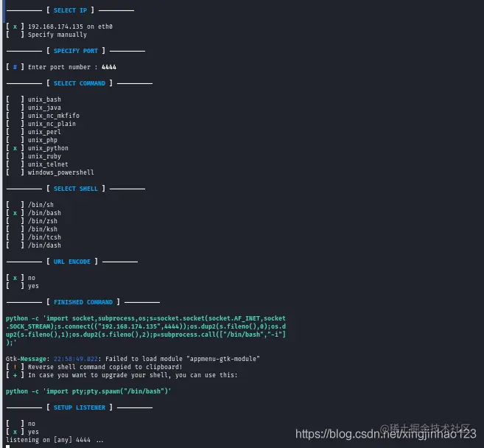The image size is (484, 448).
Task: Choose the /bin/tcsh shell
Action: click(x=34, y=237)
